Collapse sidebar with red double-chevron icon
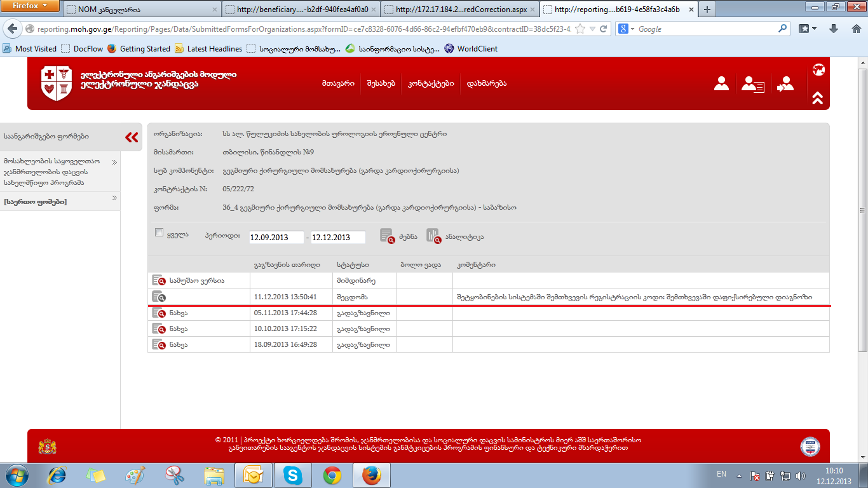 [x=132, y=137]
